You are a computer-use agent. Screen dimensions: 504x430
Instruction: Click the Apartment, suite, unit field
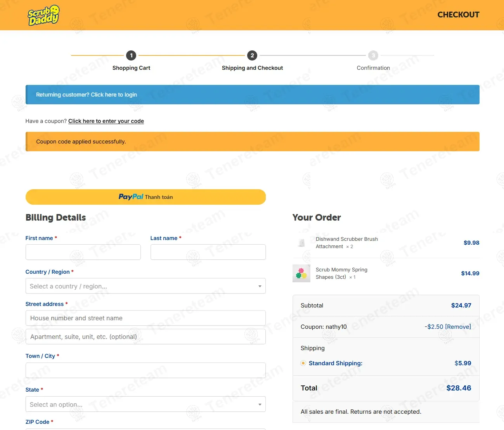(x=145, y=337)
